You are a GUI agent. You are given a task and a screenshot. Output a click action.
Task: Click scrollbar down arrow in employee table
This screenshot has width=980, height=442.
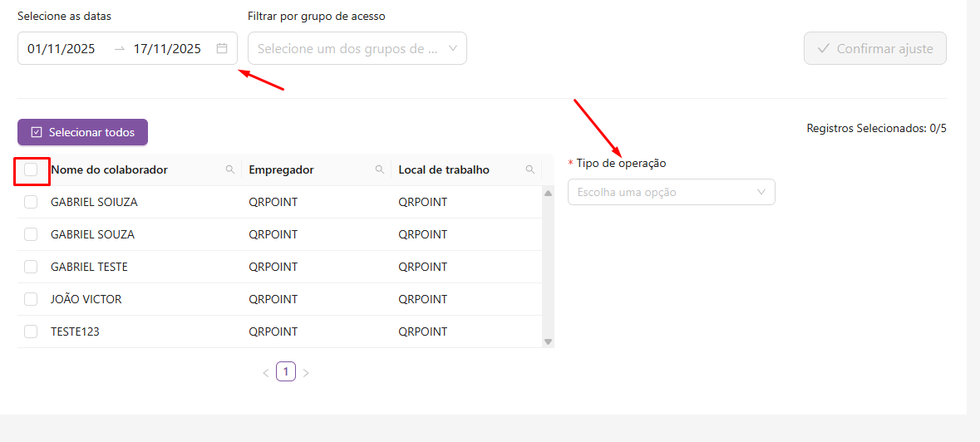[x=548, y=341]
